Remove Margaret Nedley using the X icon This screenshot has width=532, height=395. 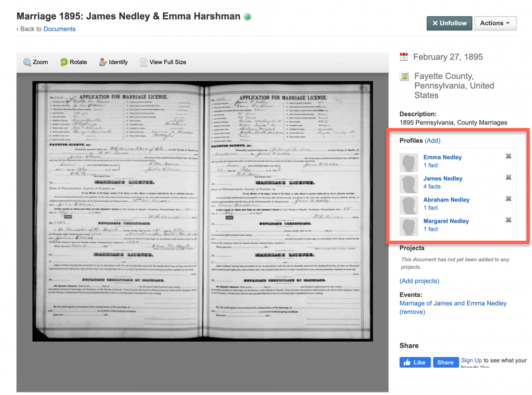pos(508,220)
